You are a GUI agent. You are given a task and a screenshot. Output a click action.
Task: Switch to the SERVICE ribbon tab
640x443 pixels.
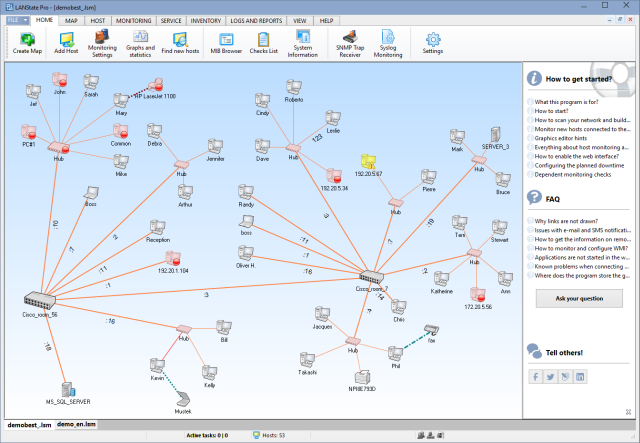[171, 20]
